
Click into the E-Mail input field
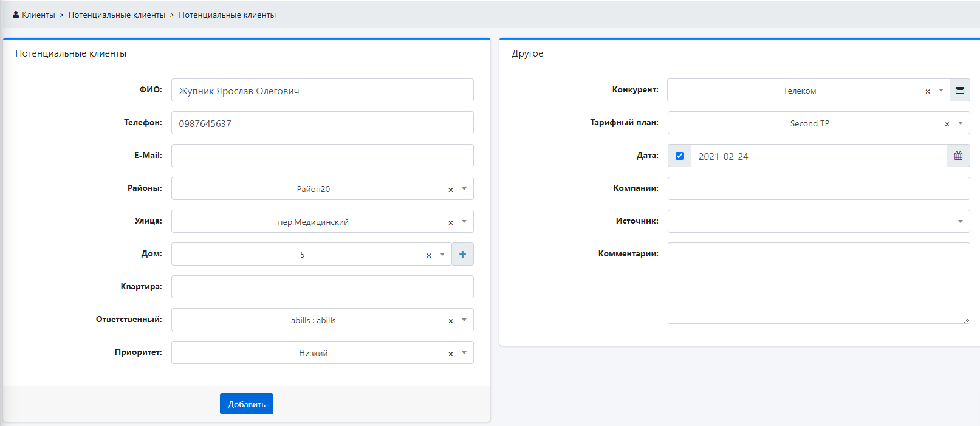click(322, 156)
